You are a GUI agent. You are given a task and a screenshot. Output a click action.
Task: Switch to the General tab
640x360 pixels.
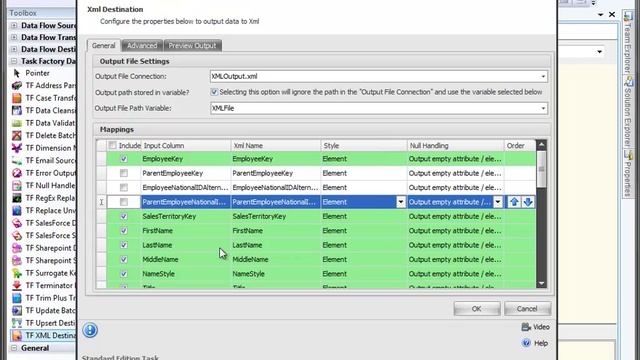[x=104, y=45]
